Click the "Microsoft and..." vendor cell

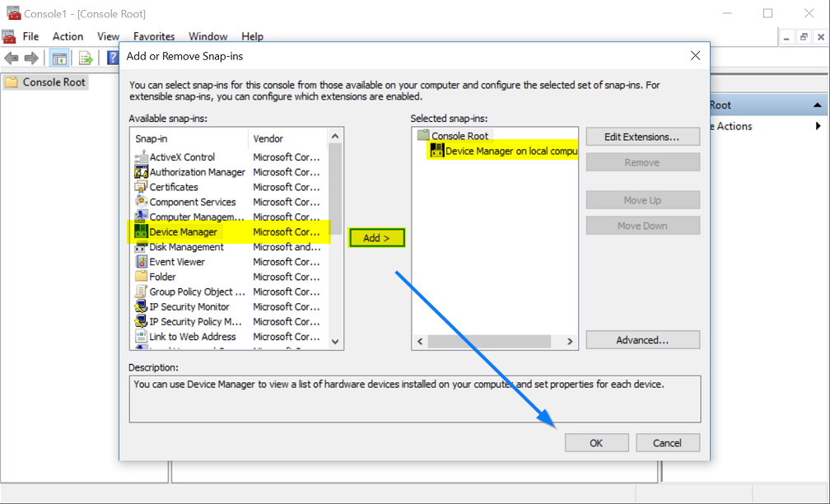287,247
